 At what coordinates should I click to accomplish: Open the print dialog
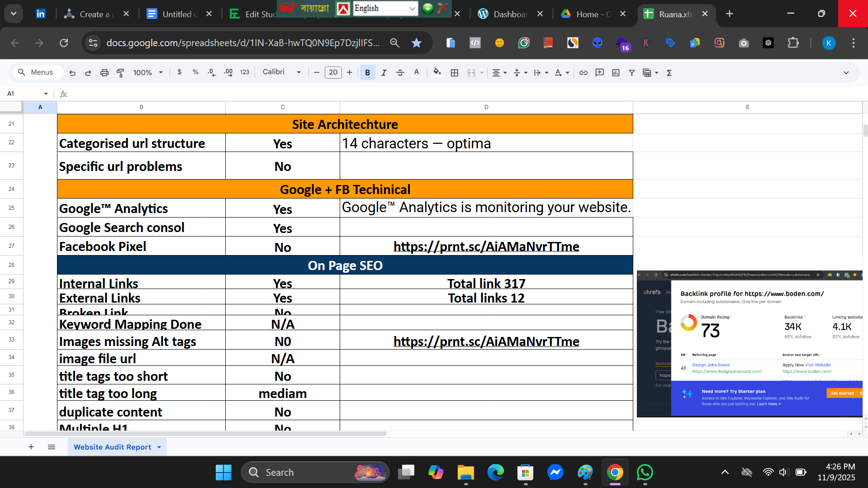click(104, 72)
